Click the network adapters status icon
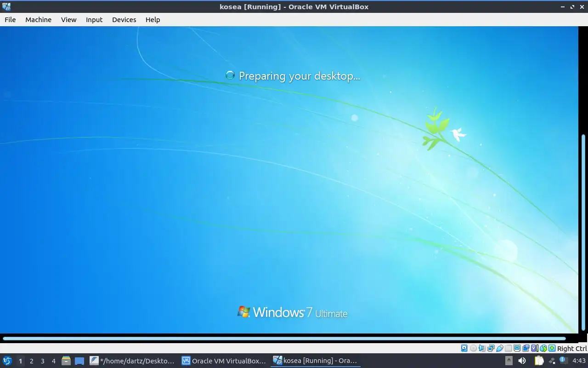Image resolution: width=588 pixels, height=368 pixels. click(x=491, y=348)
